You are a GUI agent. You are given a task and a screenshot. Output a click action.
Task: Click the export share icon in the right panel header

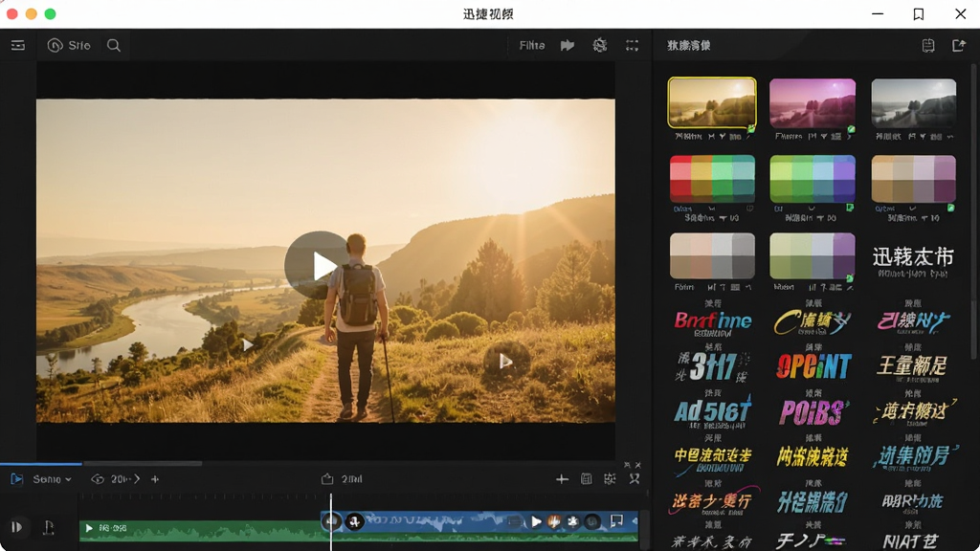pos(959,46)
